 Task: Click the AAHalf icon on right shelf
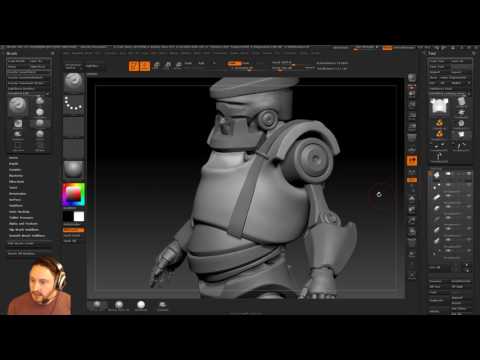(412, 127)
